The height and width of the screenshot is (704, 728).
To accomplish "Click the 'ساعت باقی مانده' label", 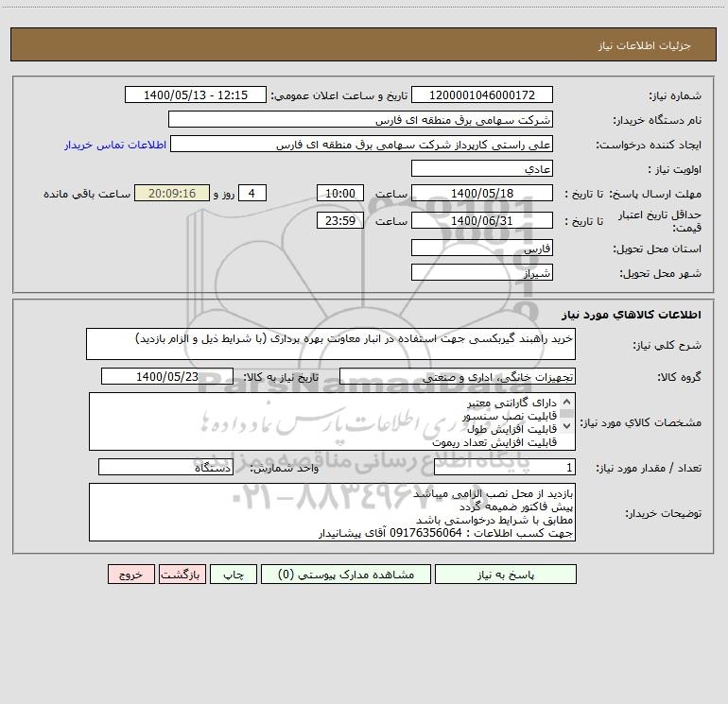I will (87, 194).
